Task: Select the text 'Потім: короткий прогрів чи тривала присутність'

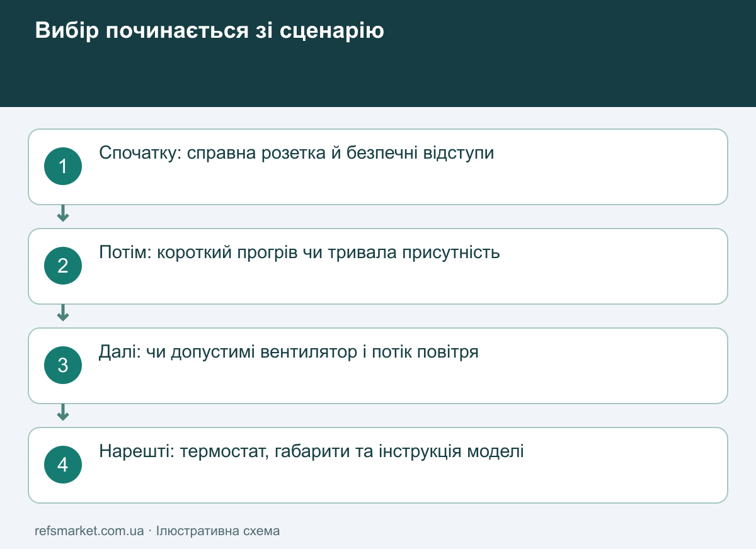Action: point(300,253)
